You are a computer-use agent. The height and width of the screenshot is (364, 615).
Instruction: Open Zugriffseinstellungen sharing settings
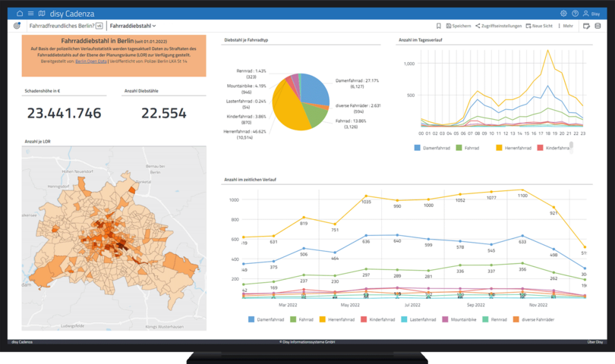pyautogui.click(x=499, y=26)
